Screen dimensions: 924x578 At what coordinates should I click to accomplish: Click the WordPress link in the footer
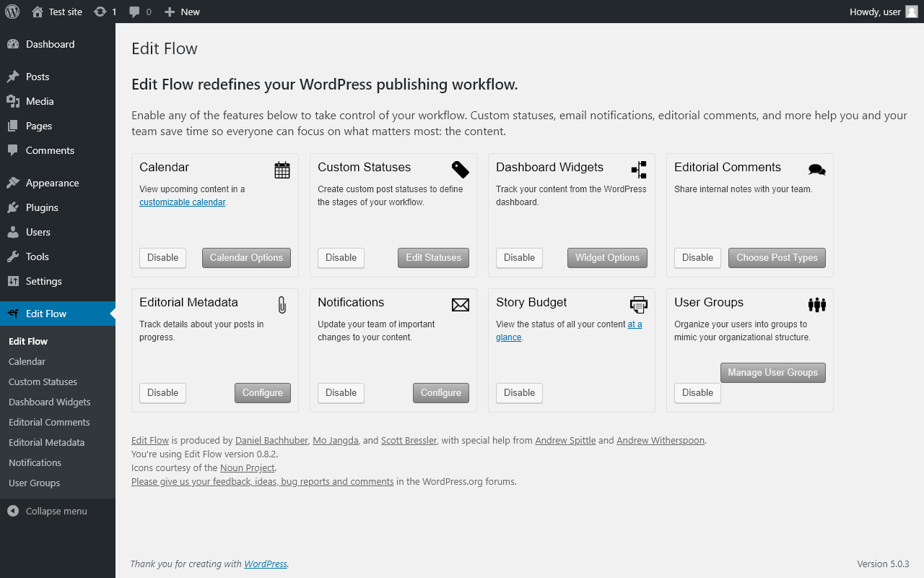tap(266, 564)
